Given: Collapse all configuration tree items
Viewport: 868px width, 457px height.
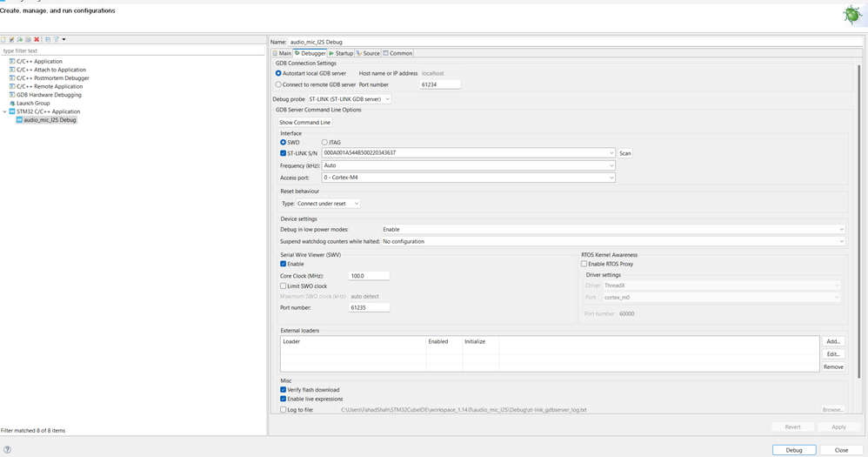Looking at the screenshot, I should [47, 39].
